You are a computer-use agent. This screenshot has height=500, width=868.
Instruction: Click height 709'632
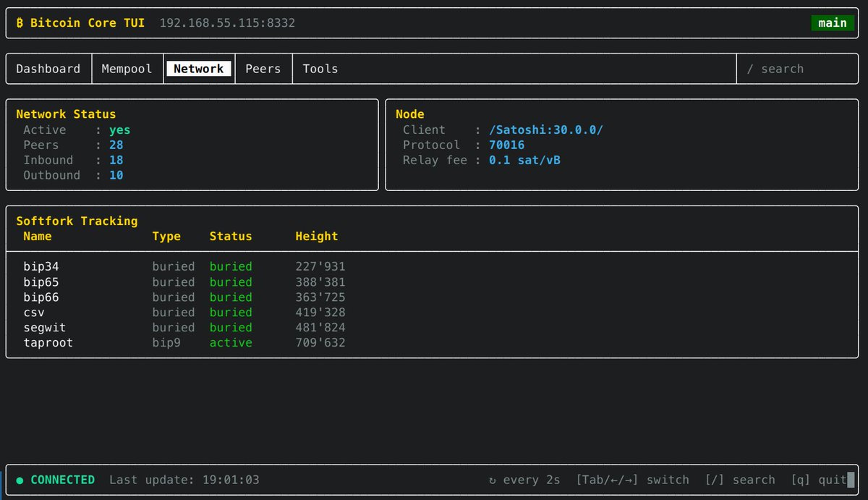pyautogui.click(x=320, y=343)
